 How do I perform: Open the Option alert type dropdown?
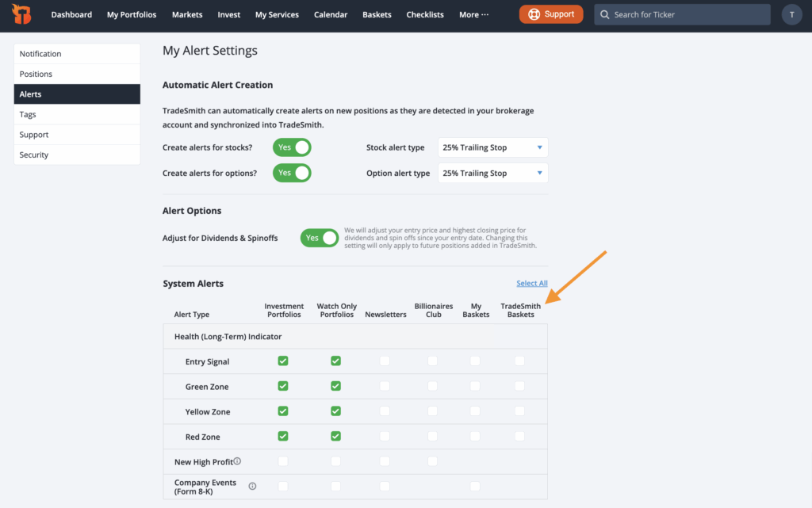pyautogui.click(x=492, y=174)
